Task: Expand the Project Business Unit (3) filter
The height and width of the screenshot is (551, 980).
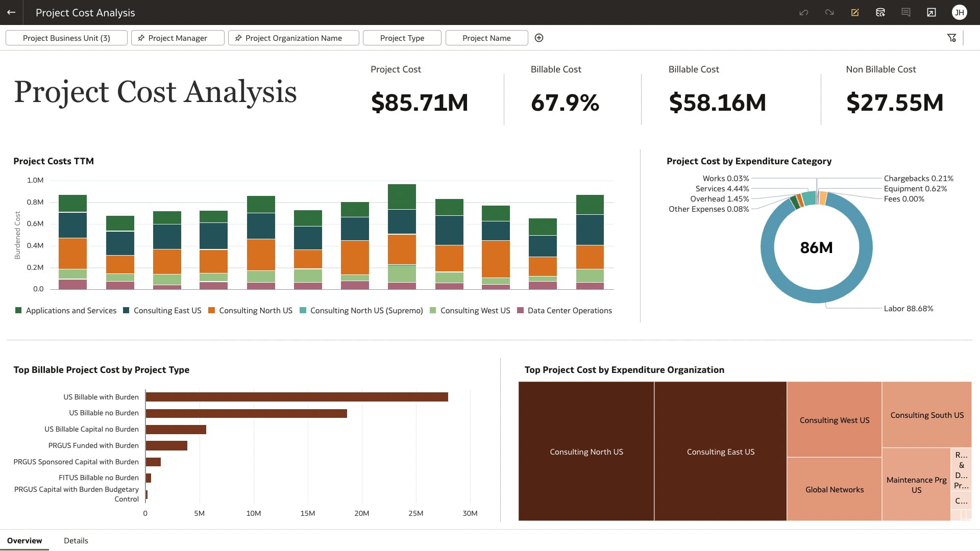Action: (x=66, y=38)
